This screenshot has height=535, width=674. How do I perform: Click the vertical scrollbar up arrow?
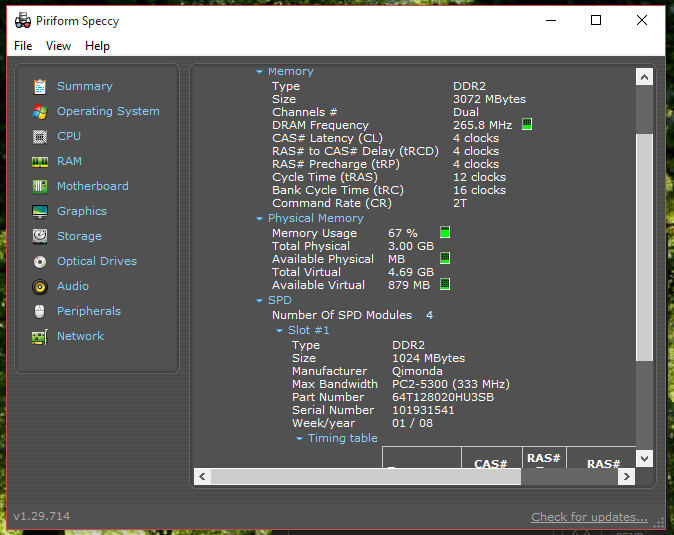(x=644, y=77)
